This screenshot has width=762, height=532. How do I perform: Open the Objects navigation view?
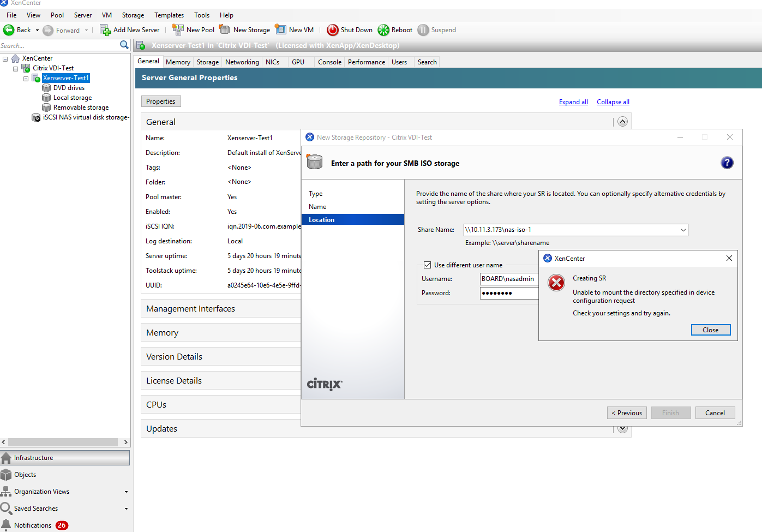(x=65, y=475)
